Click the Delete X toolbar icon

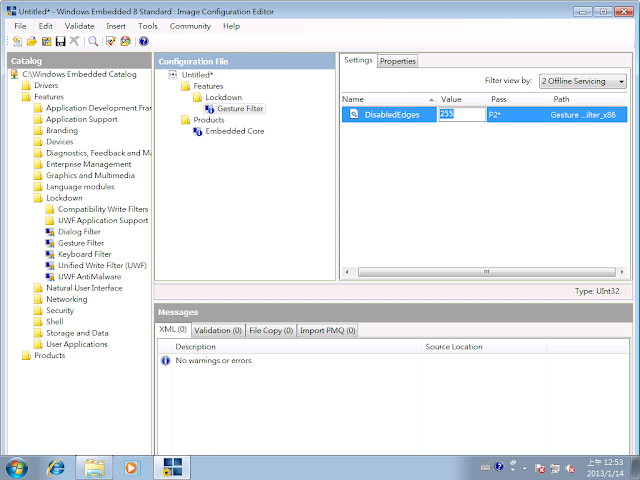point(74,41)
